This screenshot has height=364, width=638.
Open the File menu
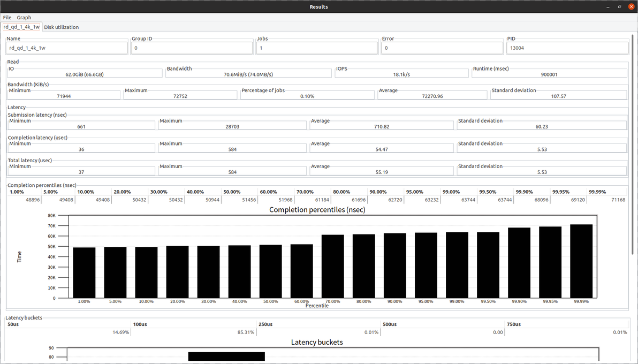pos(7,18)
